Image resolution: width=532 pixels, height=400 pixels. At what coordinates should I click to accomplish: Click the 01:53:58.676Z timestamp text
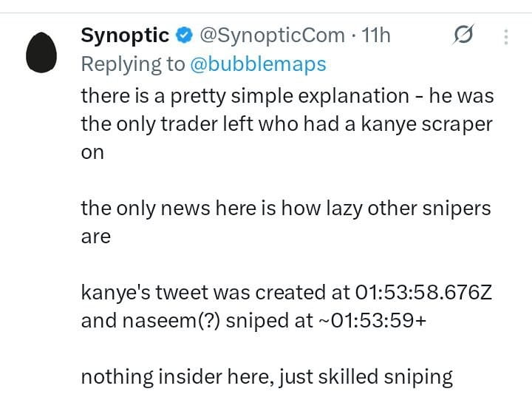423,292
